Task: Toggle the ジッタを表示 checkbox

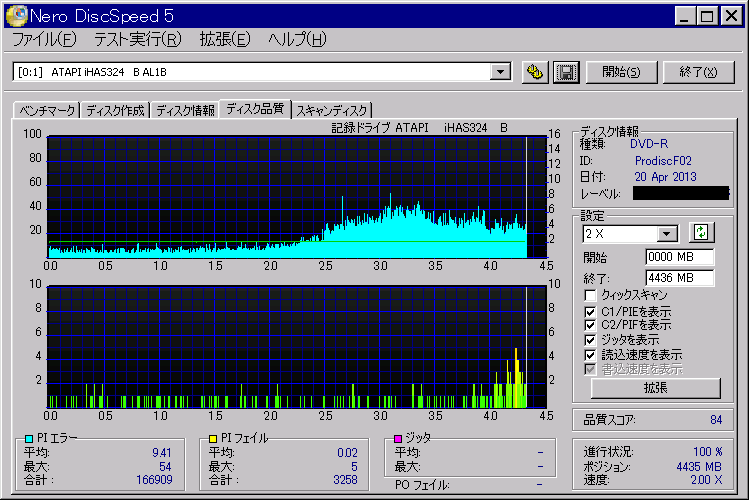Action: click(590, 340)
